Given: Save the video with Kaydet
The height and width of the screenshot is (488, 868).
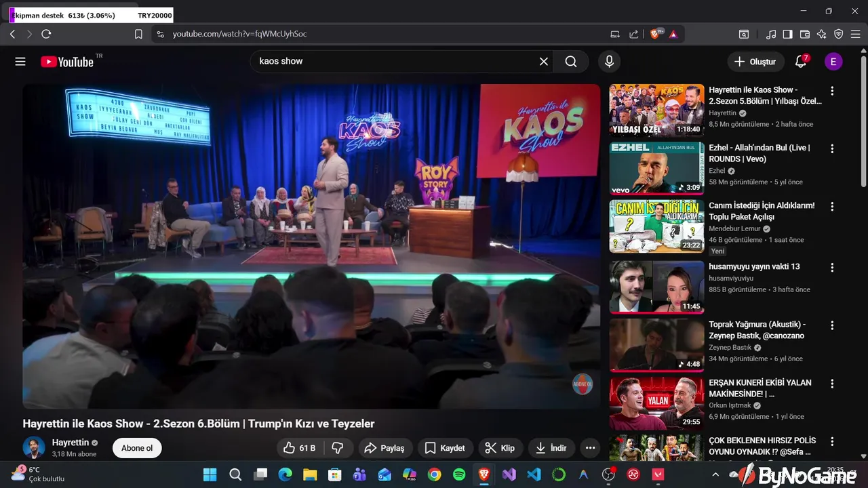Looking at the screenshot, I should (445, 448).
